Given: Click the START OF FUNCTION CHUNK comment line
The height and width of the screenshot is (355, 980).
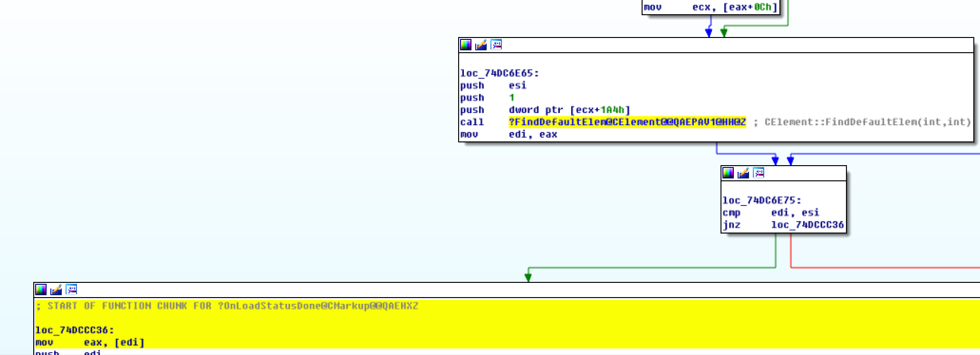Looking at the screenshot, I should pyautogui.click(x=227, y=306).
